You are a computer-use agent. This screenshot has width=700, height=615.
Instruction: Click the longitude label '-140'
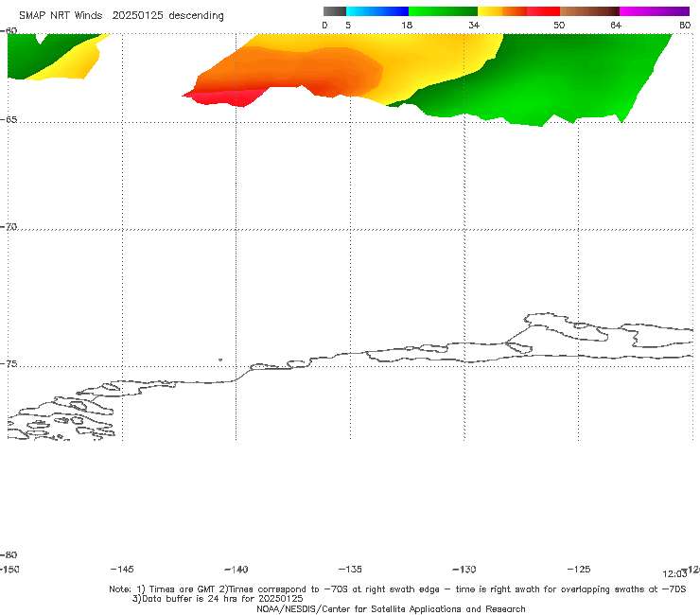point(236,569)
